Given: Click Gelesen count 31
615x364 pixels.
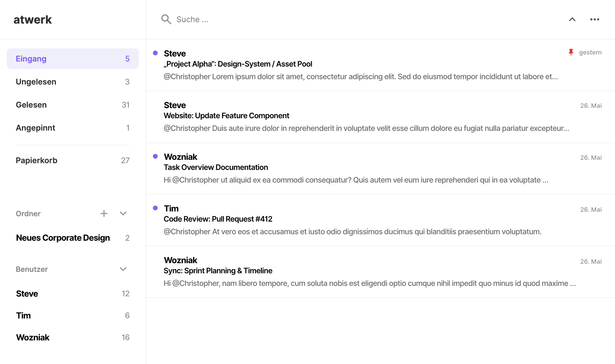Looking at the screenshot, I should (x=126, y=105).
